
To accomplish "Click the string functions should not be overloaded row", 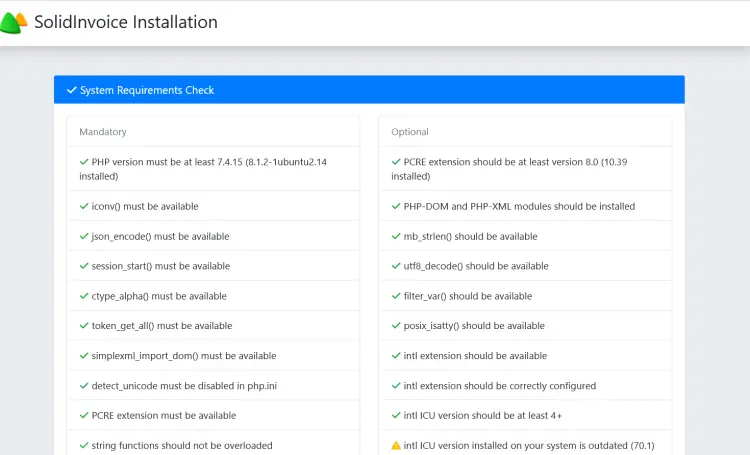I will (x=213, y=445).
